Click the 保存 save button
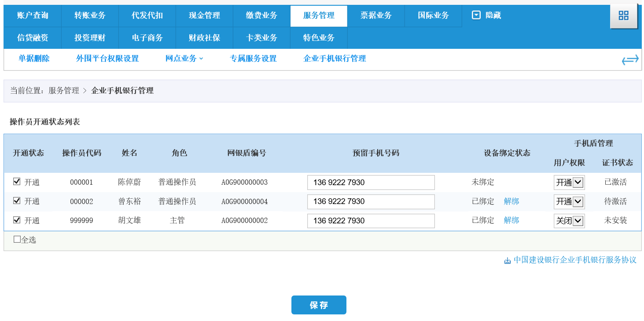The height and width of the screenshot is (321, 644). point(319,305)
